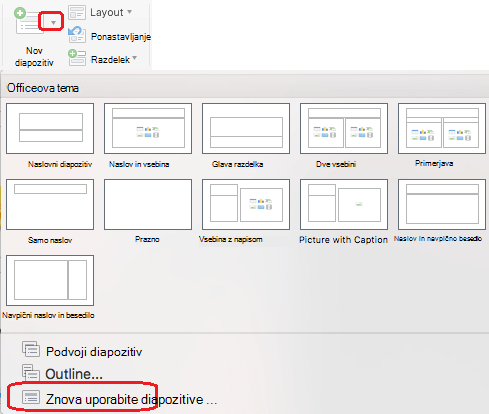This screenshot has height=414, width=489.
Task: Select the Picture with Caption layout thumbnail
Action: pyautogui.click(x=344, y=204)
